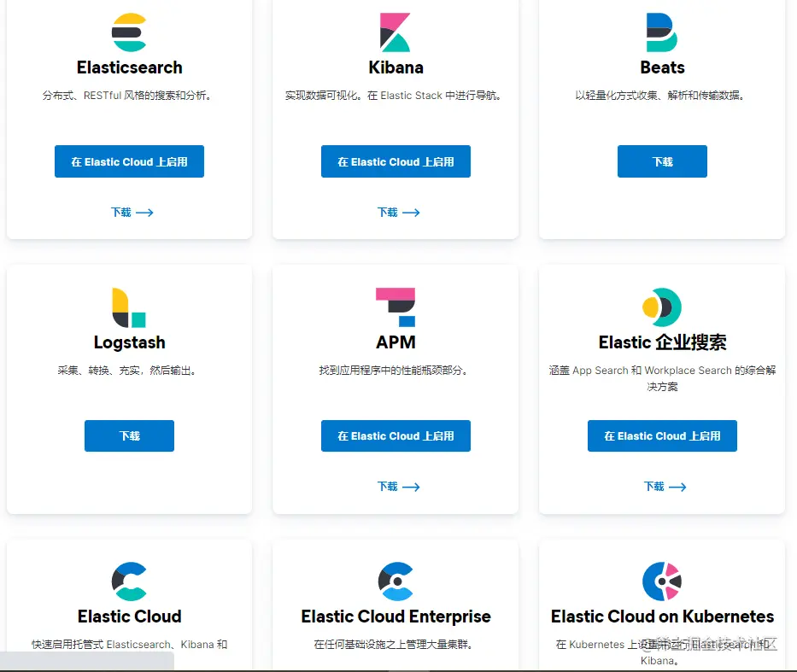797x672 pixels.
Task: Open the Elasticsearch 下载 arrow link
Action: [x=132, y=213]
